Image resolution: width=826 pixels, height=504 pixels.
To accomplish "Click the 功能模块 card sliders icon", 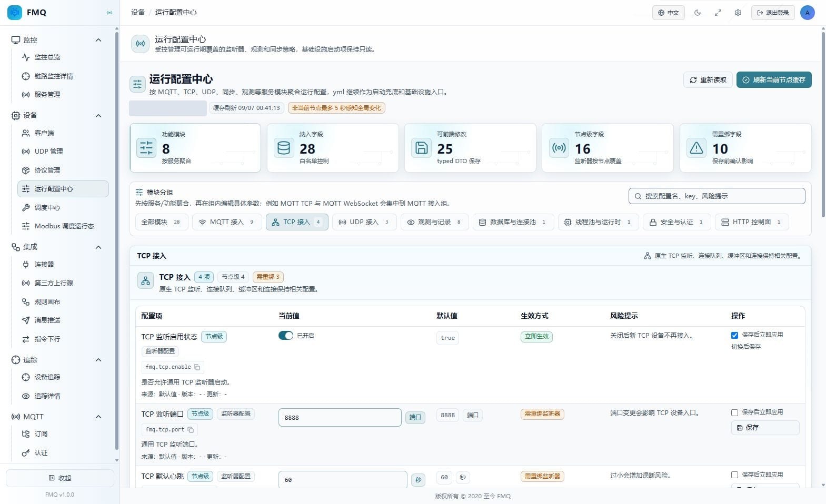I will pyautogui.click(x=146, y=148).
